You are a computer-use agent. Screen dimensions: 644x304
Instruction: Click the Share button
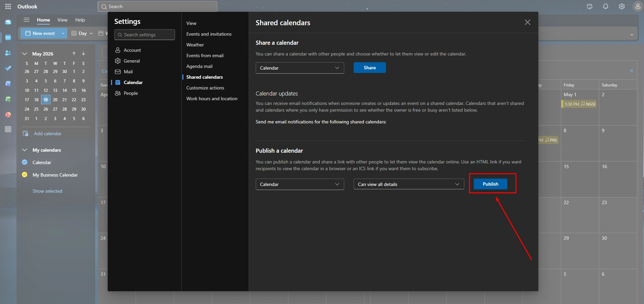click(369, 68)
